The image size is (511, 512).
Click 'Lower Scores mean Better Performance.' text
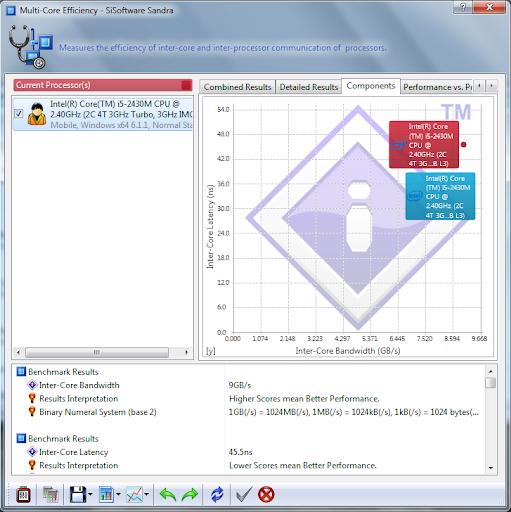tap(303, 465)
